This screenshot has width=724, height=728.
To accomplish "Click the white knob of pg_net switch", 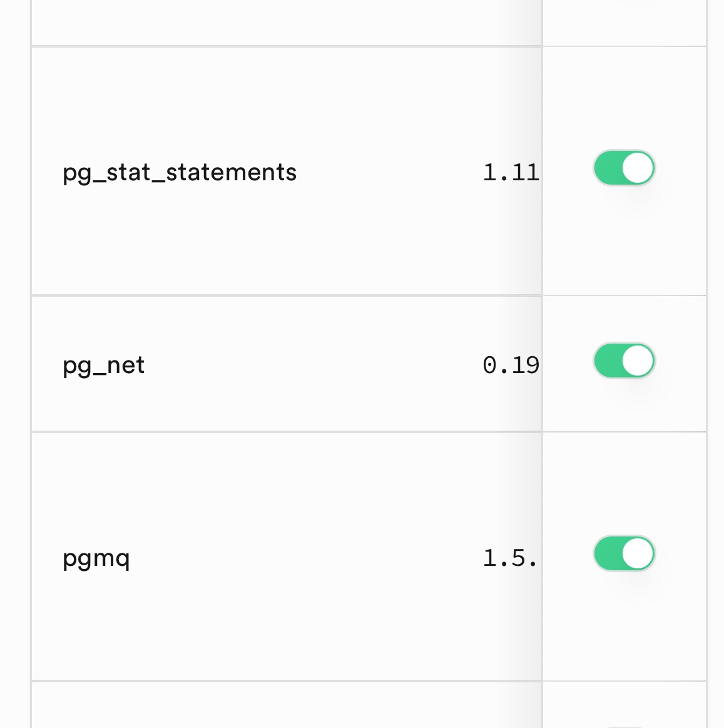I will click(638, 361).
